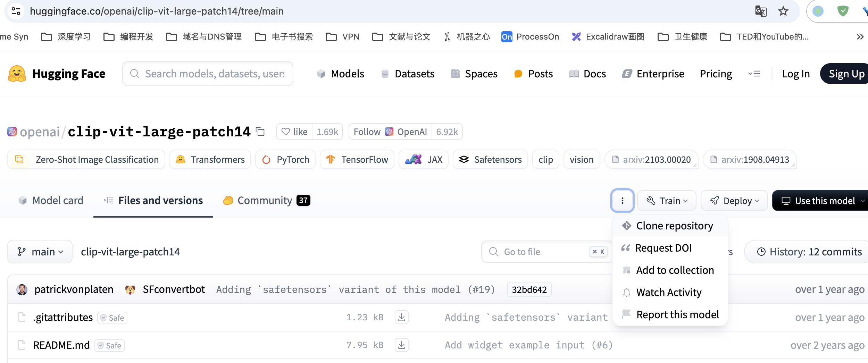The height and width of the screenshot is (363, 868).
Task: Open the Train dropdown
Action: coord(667,201)
